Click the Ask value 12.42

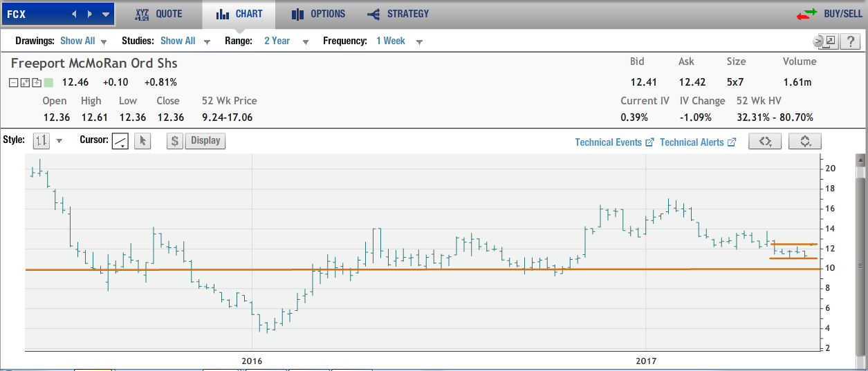692,82
